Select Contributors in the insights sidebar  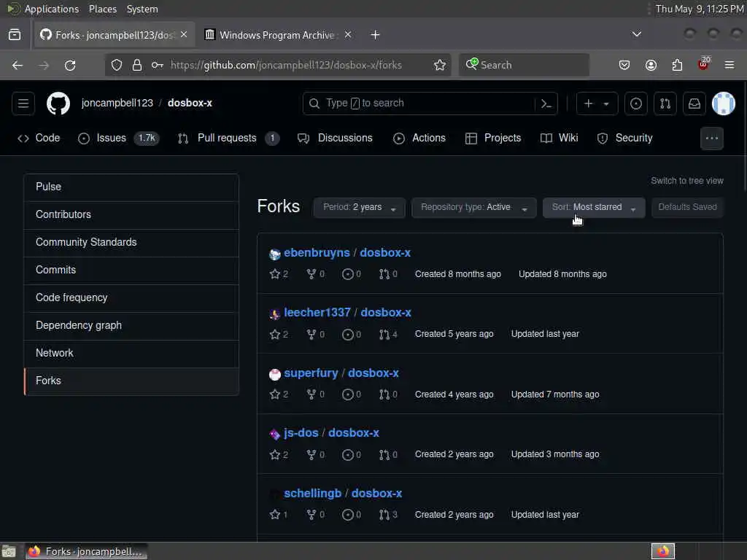pos(131,215)
